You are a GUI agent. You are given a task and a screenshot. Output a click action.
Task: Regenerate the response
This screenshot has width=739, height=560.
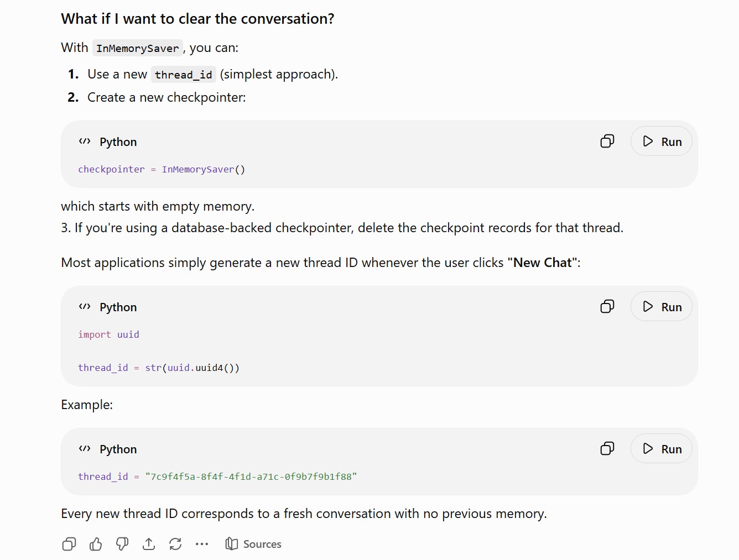175,545
